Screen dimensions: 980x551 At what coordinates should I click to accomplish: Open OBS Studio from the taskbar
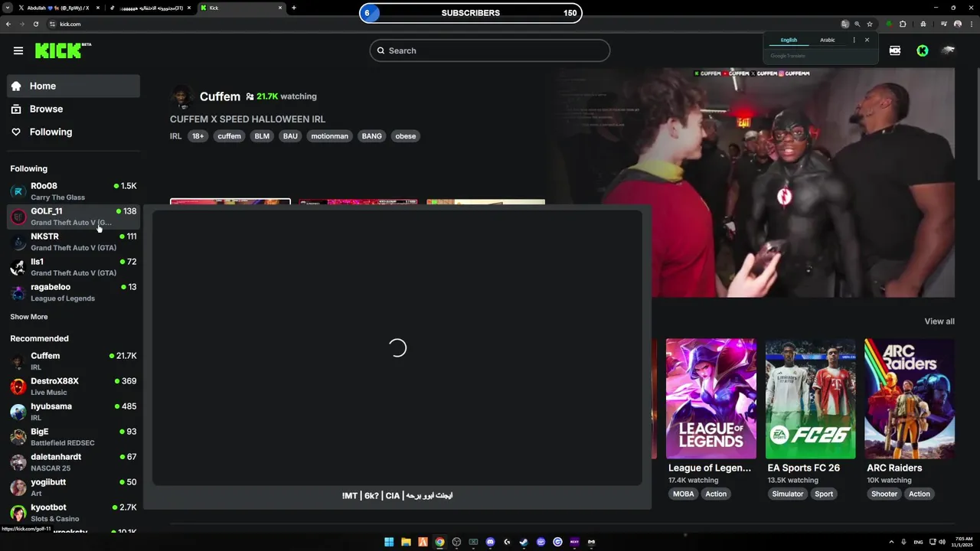456,542
